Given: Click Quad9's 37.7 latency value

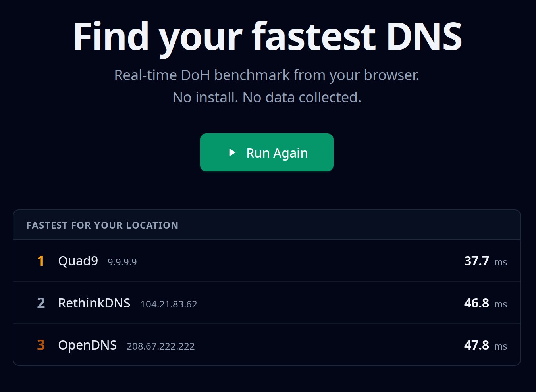Looking at the screenshot, I should tap(476, 261).
